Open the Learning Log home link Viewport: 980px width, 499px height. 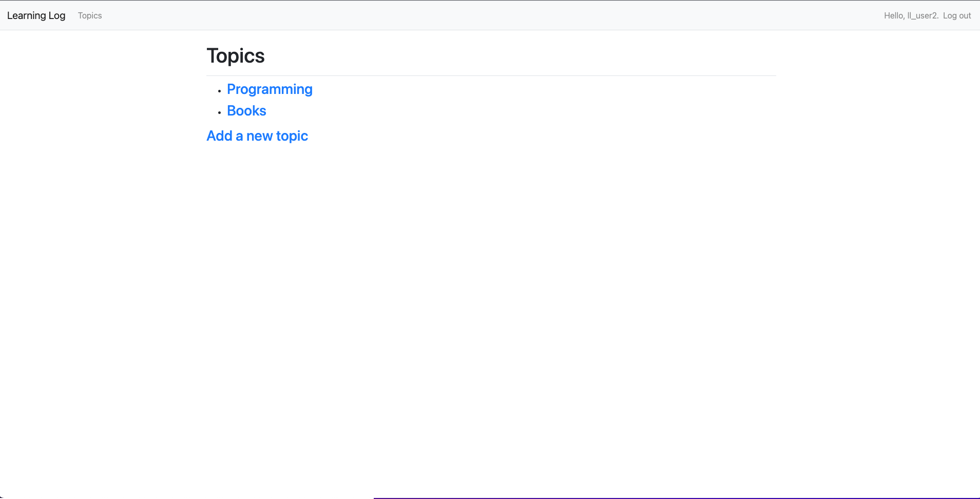[x=36, y=15]
